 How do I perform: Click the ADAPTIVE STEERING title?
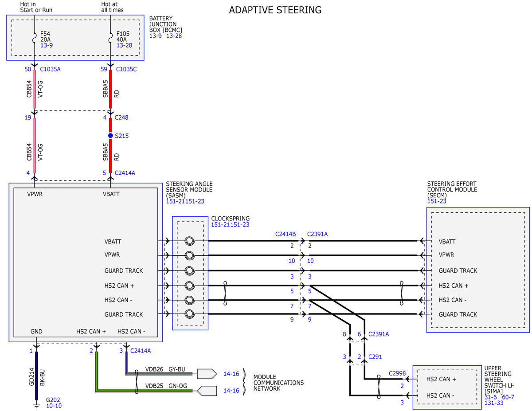275,10
